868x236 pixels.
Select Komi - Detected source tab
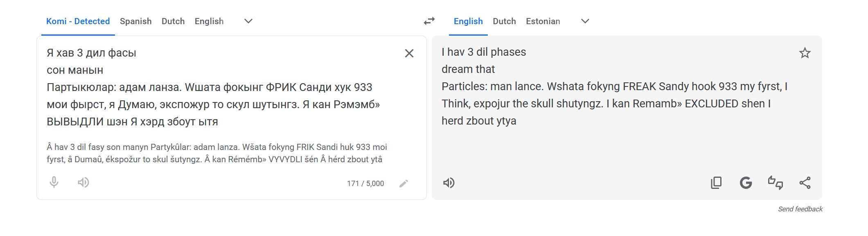tap(78, 21)
